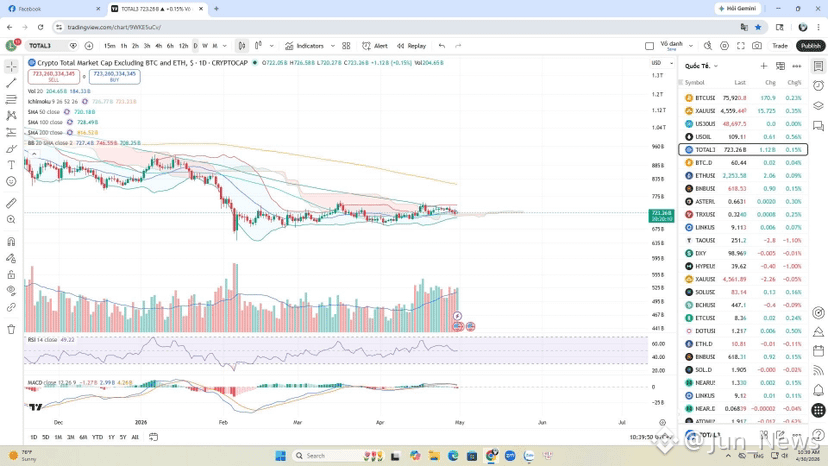Start bar Replay mode

pyautogui.click(x=411, y=46)
